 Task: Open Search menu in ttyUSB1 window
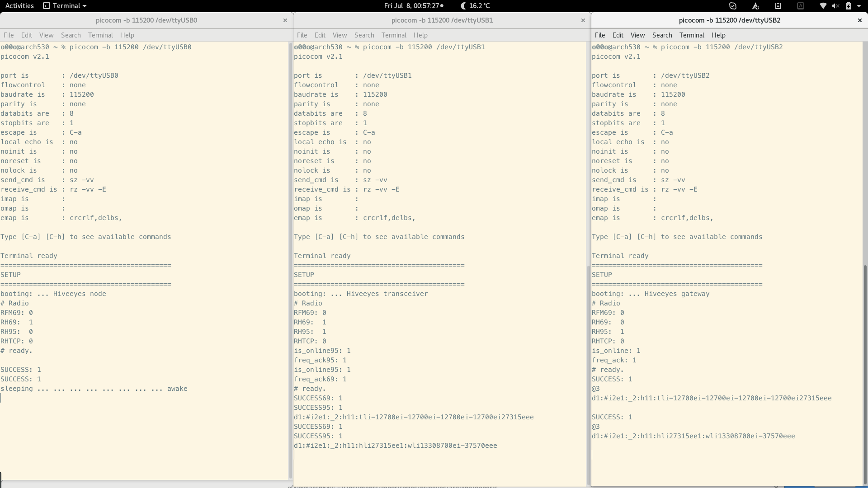tap(364, 35)
